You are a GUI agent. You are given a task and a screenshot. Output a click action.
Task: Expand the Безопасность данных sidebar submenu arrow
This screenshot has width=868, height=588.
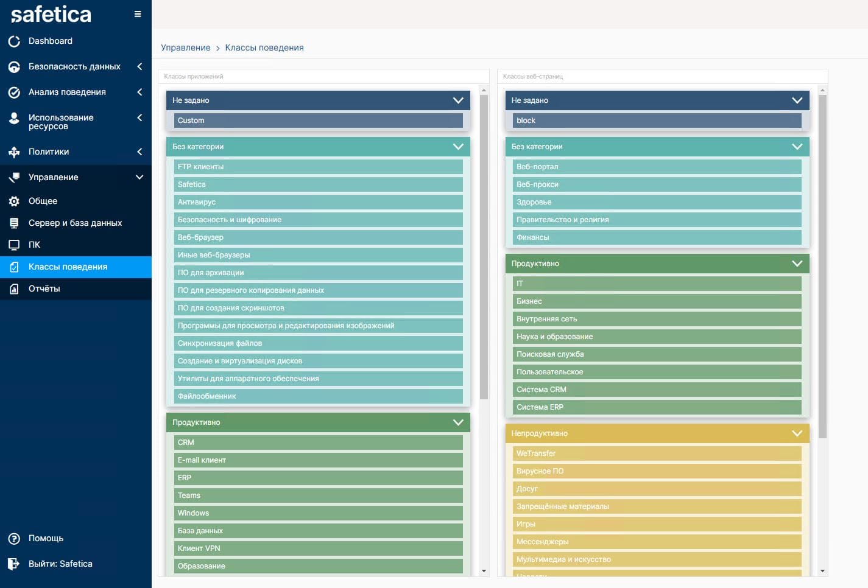[139, 66]
